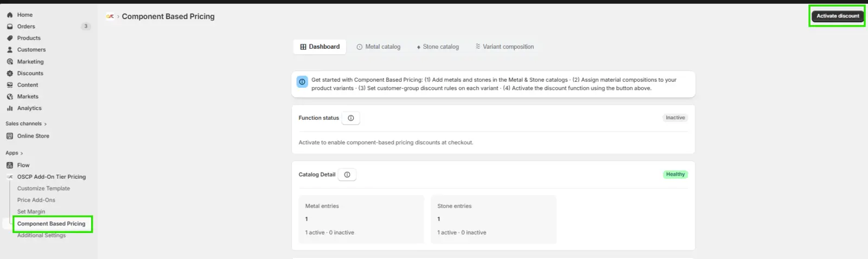Open the Stone catalog tab
This screenshot has height=259, width=868.
click(x=438, y=47)
